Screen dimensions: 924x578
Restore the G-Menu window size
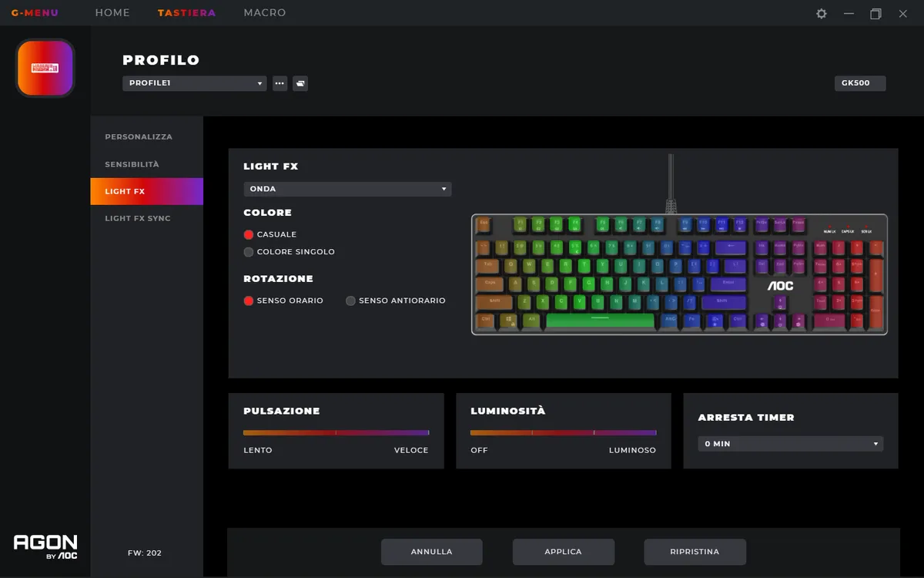point(875,13)
